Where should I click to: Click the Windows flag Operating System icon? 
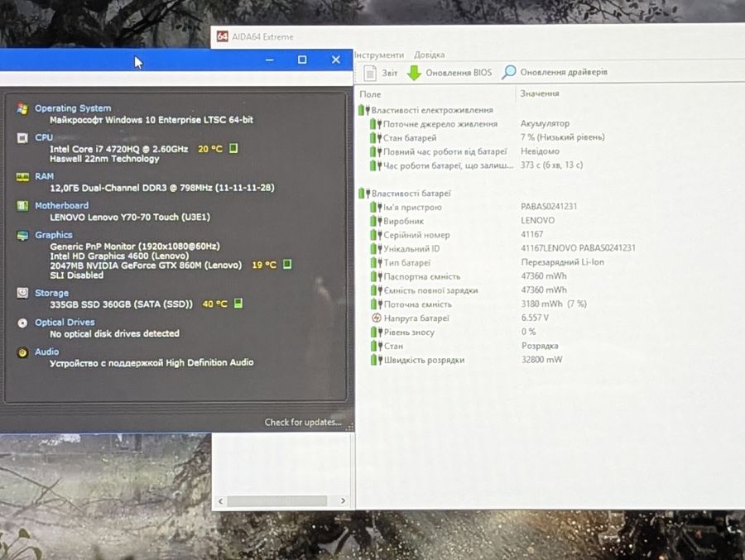tap(22, 108)
